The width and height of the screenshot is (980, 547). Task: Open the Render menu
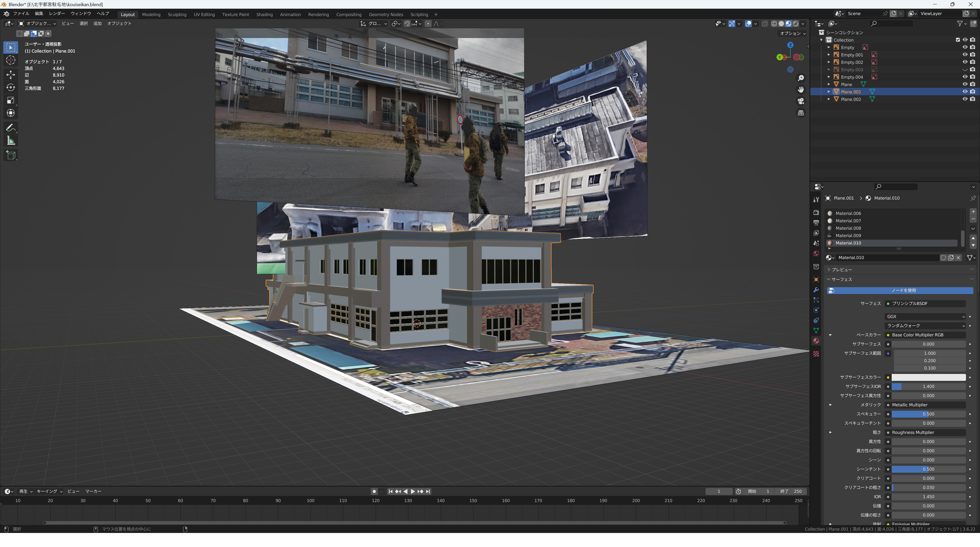click(x=57, y=13)
